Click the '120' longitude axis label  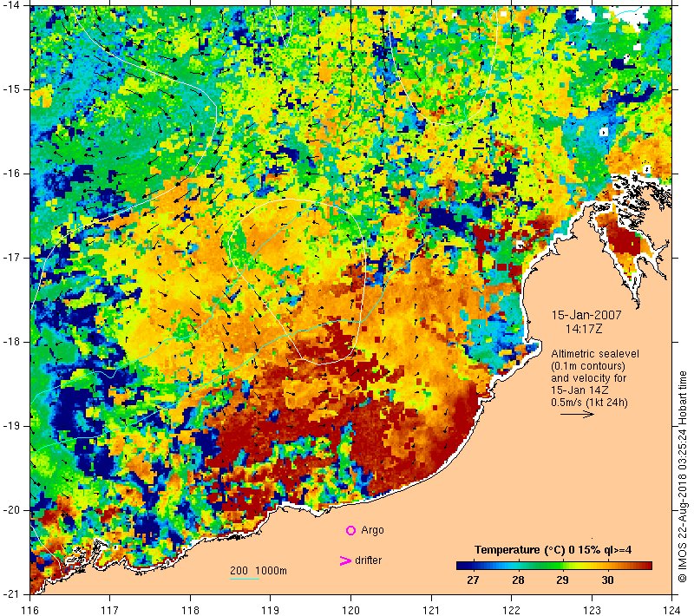click(x=351, y=610)
